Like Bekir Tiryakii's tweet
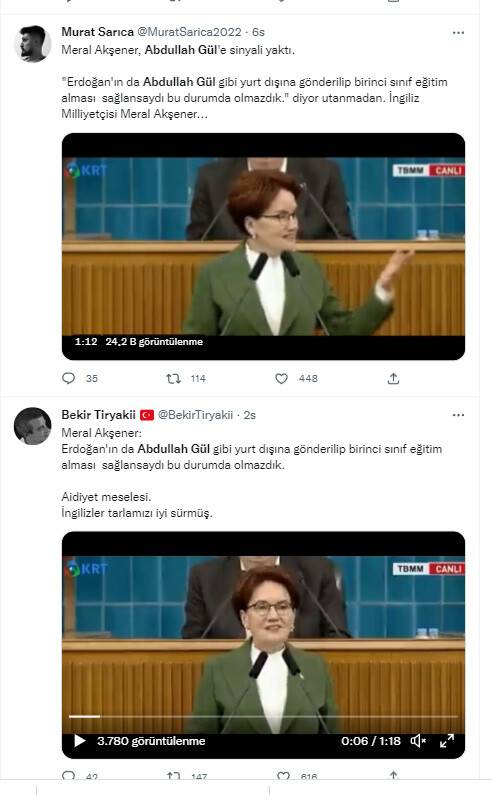 pyautogui.click(x=283, y=776)
